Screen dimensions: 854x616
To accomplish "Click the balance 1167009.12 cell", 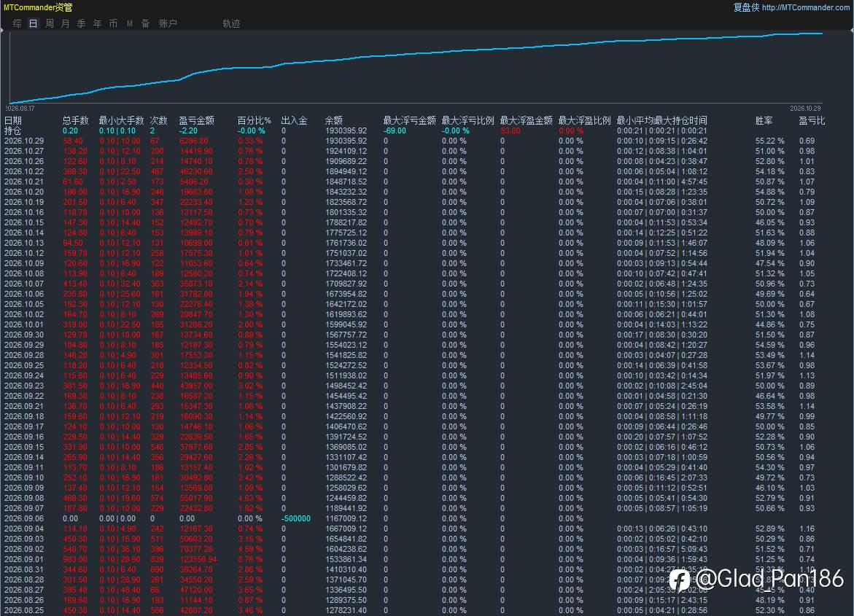I will 346,518.
